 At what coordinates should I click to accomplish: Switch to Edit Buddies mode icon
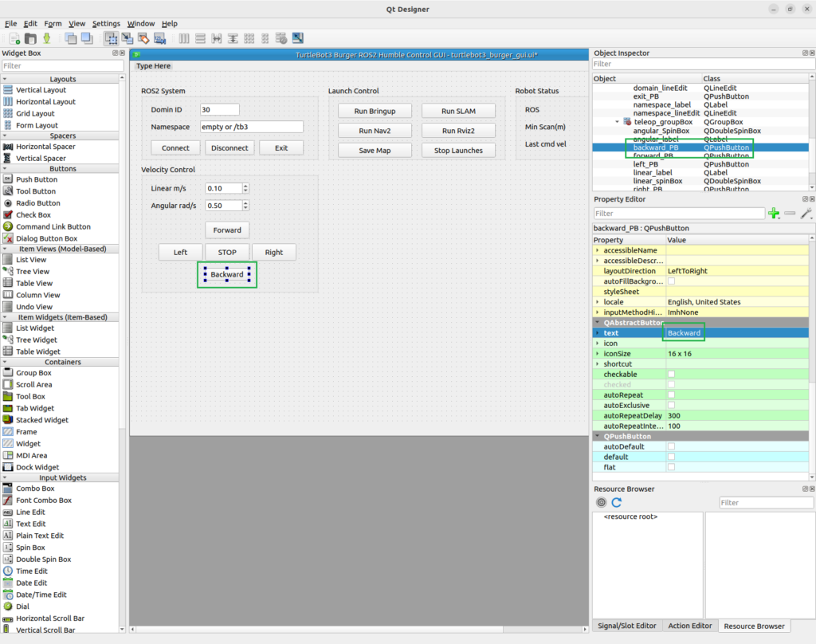143,38
